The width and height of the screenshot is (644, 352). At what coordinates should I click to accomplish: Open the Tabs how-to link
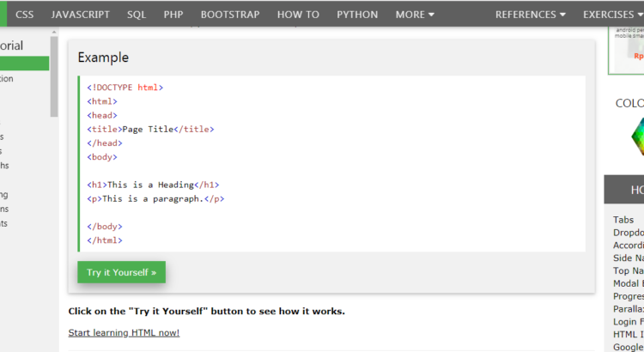[623, 220]
